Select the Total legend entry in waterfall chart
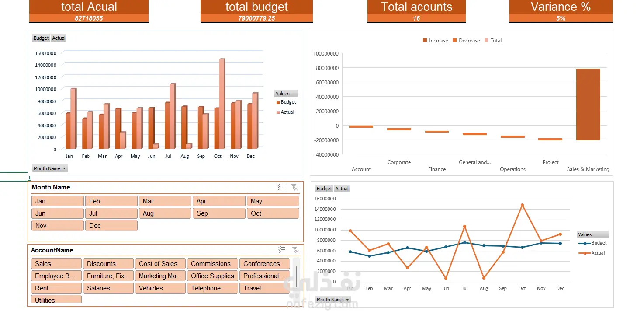Viewport: 644px width, 311px height. [493, 40]
